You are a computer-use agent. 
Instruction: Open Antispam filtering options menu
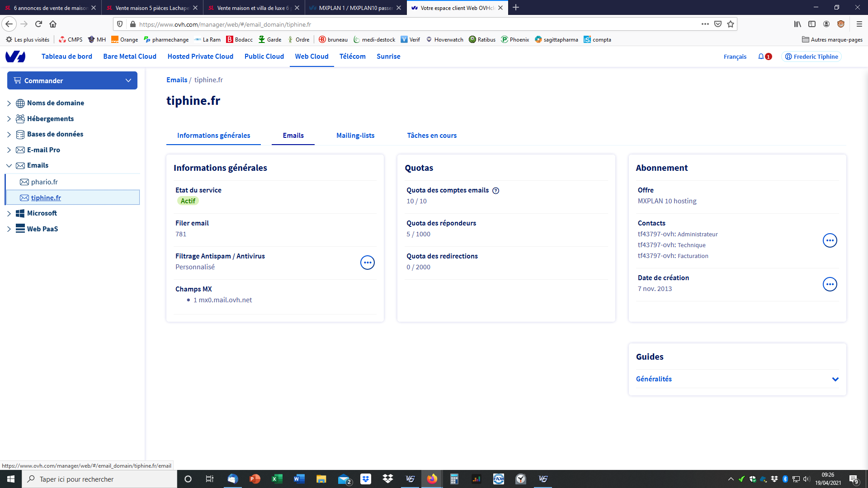[x=367, y=262]
